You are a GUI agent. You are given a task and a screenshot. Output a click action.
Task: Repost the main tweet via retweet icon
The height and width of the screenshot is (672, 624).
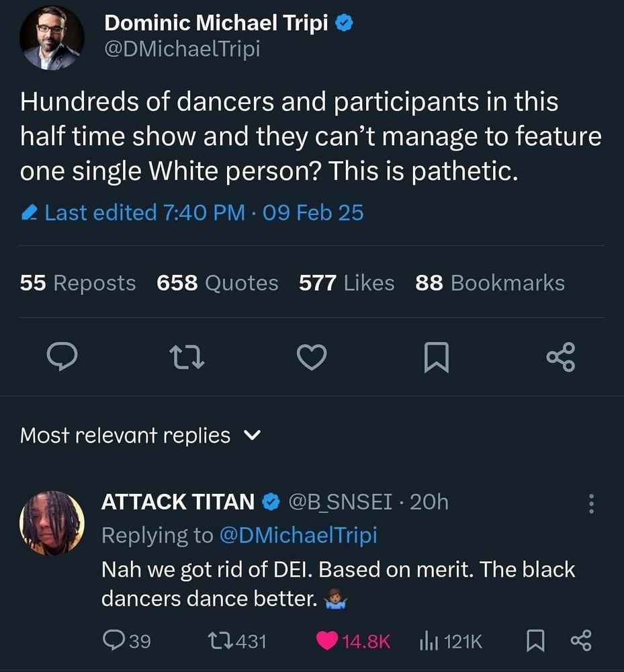(x=187, y=357)
